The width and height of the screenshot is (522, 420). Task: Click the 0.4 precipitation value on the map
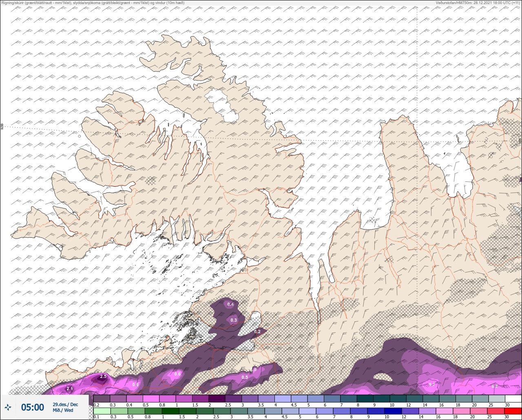(230, 304)
